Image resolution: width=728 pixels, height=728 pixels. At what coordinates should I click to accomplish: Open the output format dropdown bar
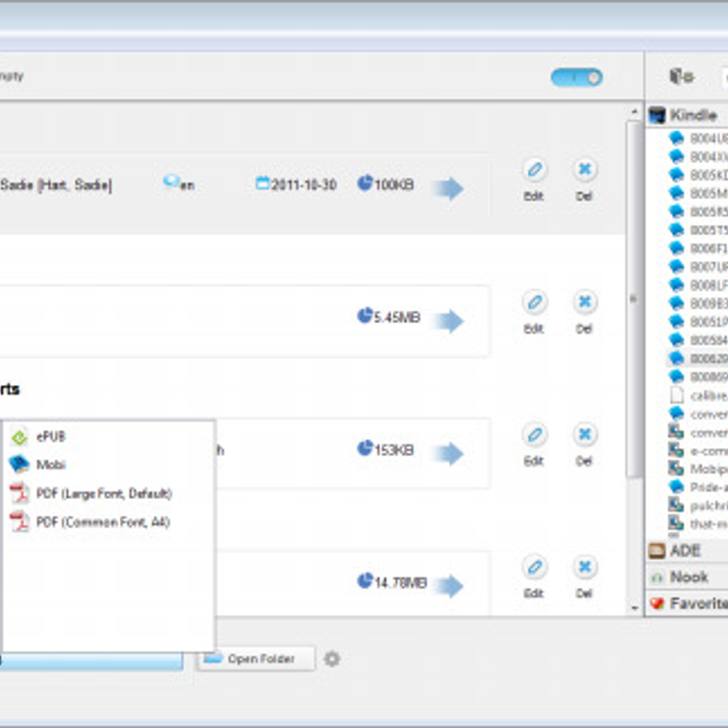pyautogui.click(x=91, y=662)
